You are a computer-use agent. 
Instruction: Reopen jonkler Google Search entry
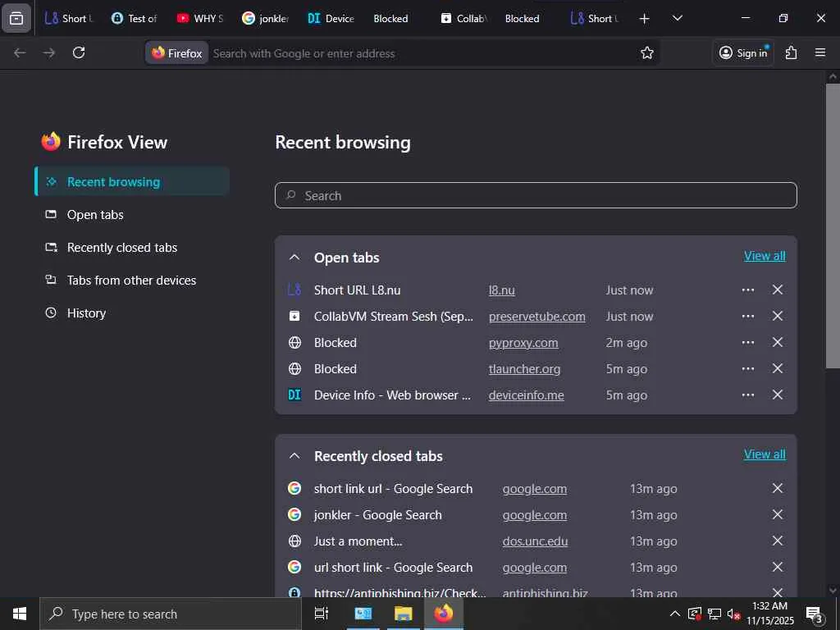377,515
